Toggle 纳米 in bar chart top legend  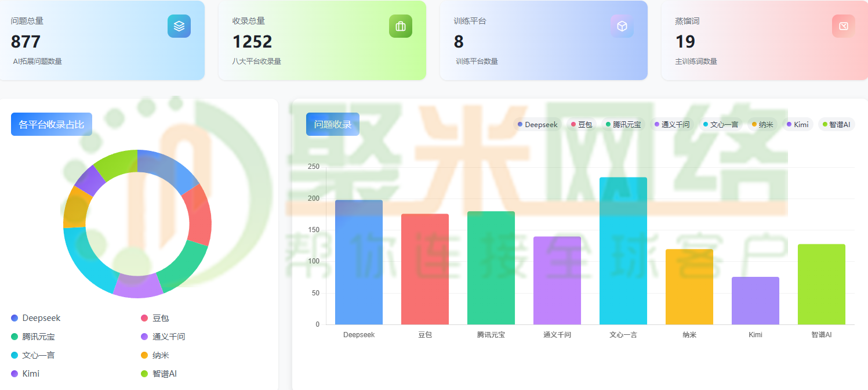coord(762,124)
